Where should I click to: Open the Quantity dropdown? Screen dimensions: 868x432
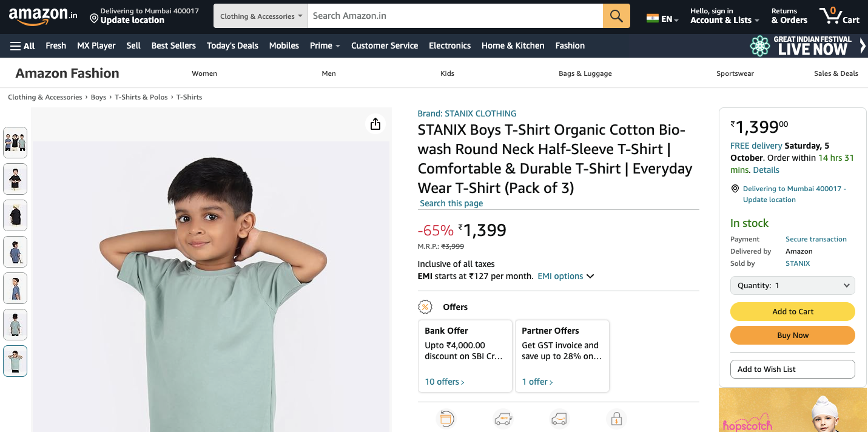792,286
